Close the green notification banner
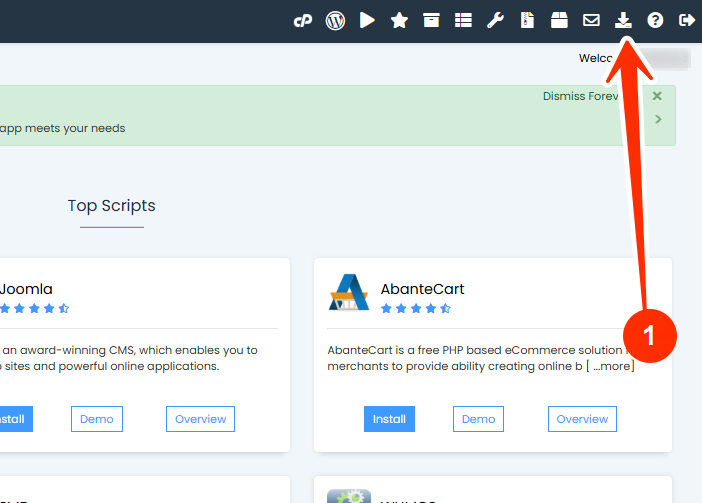Image resolution: width=702 pixels, height=503 pixels. click(657, 96)
